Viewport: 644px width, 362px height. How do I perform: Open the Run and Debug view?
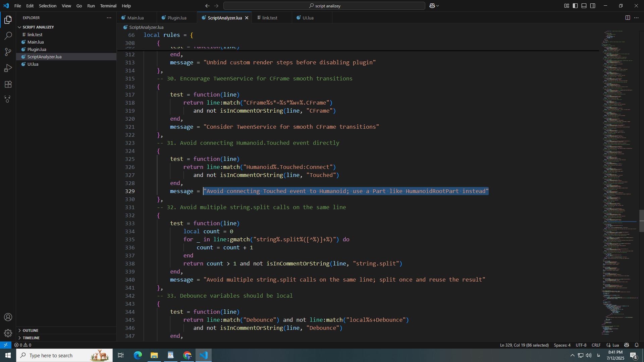pos(8,68)
